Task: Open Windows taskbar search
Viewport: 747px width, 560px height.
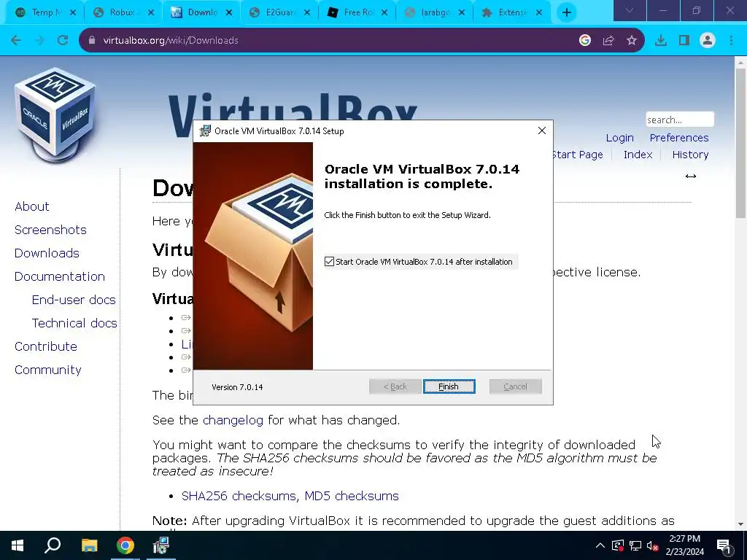Action: (x=53, y=545)
